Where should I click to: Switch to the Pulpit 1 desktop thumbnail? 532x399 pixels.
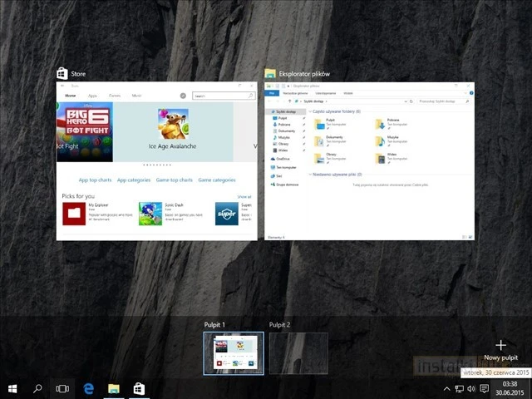234,353
